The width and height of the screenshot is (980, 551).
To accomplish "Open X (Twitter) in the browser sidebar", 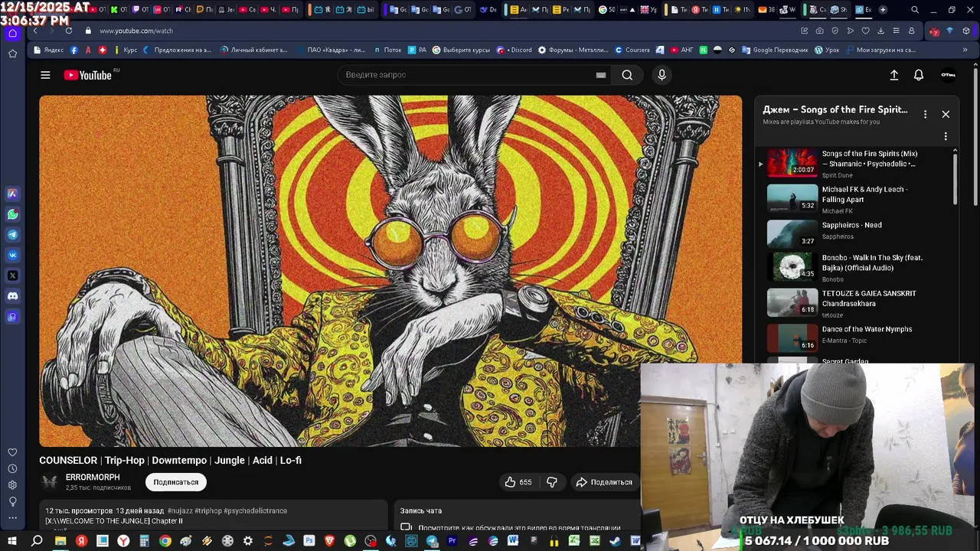I will point(12,275).
